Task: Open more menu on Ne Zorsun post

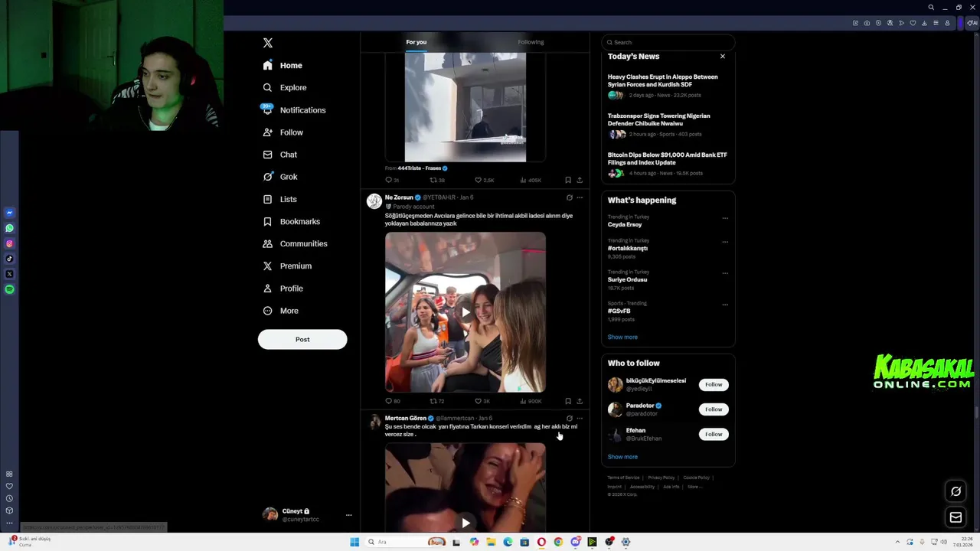Action: (580, 197)
